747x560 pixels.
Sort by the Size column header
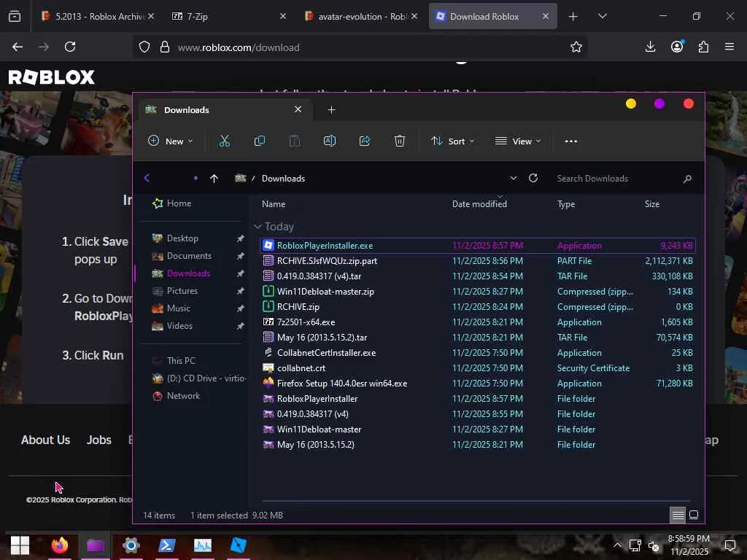[x=651, y=204]
